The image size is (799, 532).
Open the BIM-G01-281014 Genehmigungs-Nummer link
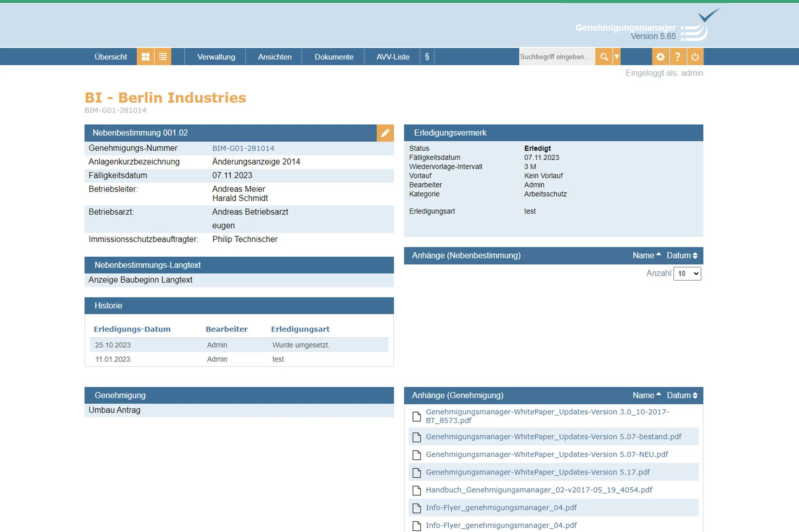[243, 148]
